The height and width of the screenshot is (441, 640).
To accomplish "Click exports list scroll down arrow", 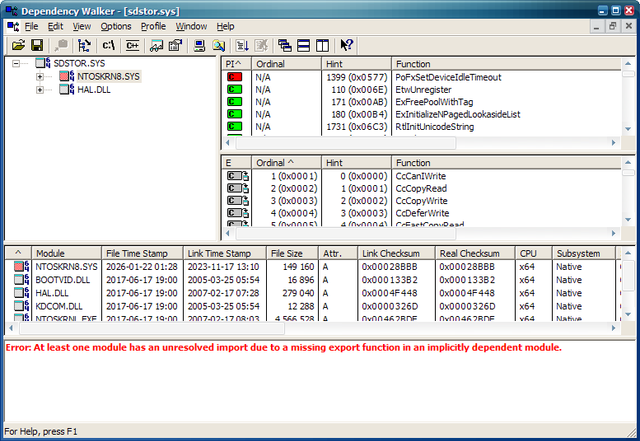I will 628,220.
